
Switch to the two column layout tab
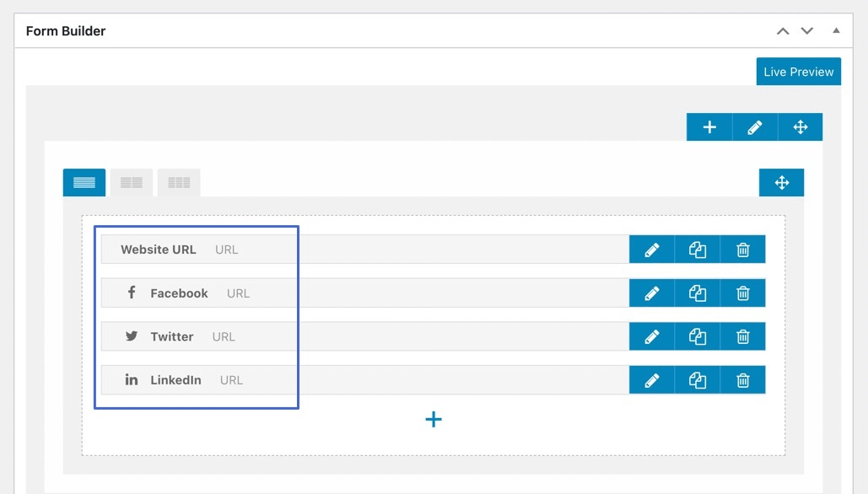click(131, 181)
